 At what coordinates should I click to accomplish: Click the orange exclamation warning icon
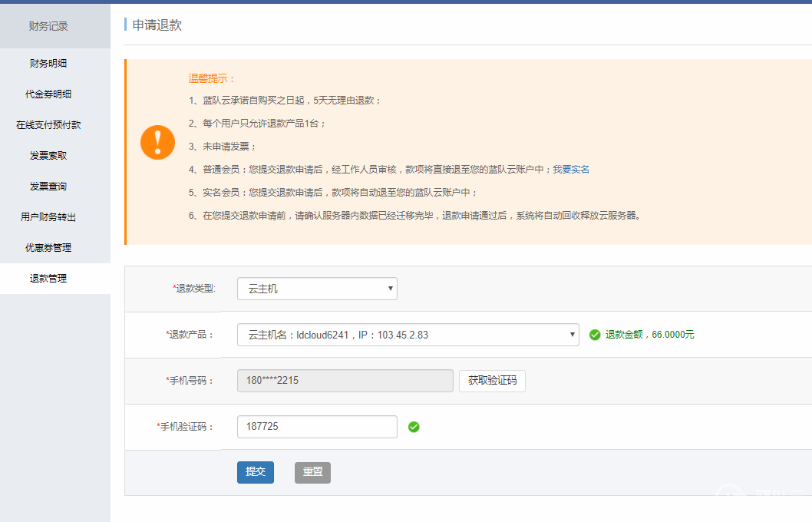pos(157,142)
